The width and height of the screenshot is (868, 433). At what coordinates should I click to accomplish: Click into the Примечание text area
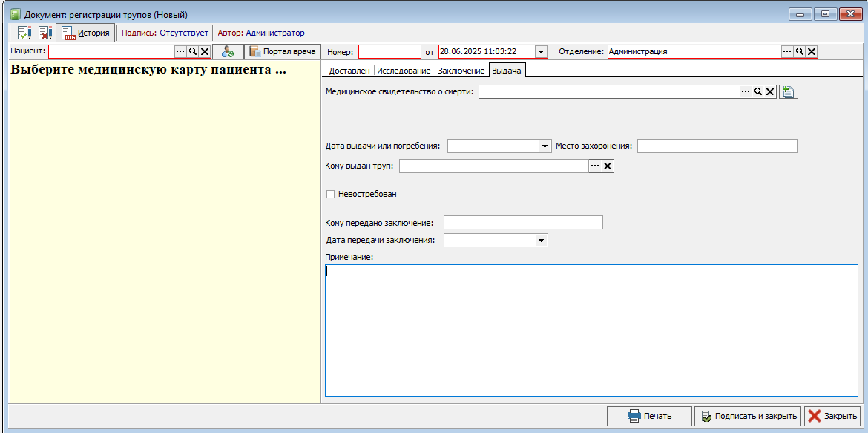(x=591, y=331)
